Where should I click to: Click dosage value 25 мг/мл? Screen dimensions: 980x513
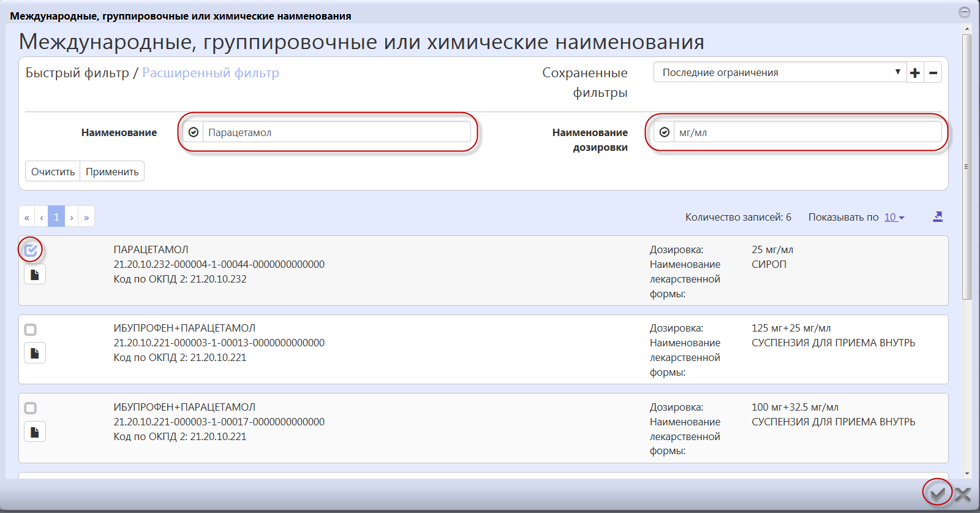772,249
